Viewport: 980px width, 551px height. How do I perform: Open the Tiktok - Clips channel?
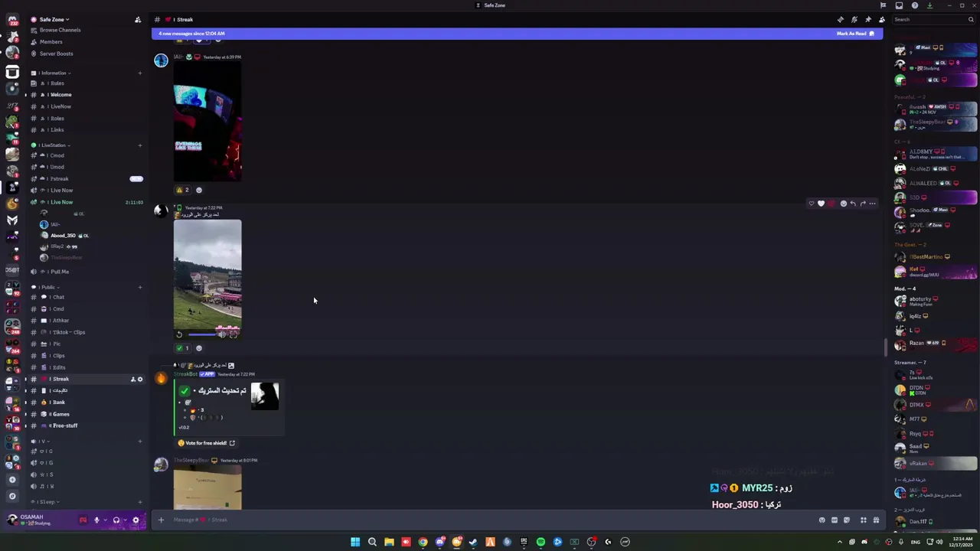click(x=84, y=332)
